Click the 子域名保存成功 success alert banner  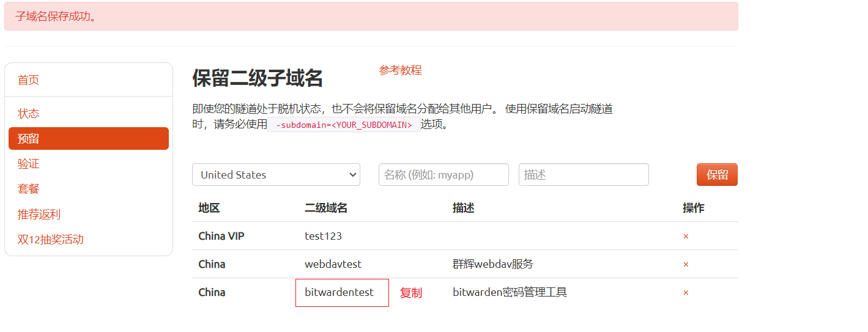point(371,16)
